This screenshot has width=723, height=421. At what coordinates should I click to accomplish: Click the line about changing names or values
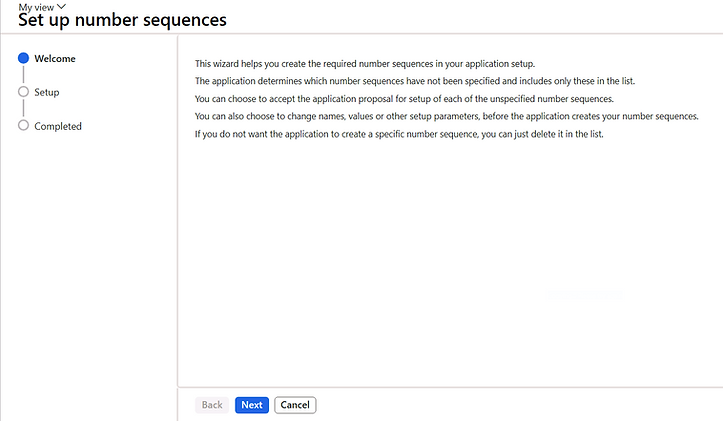(446, 116)
